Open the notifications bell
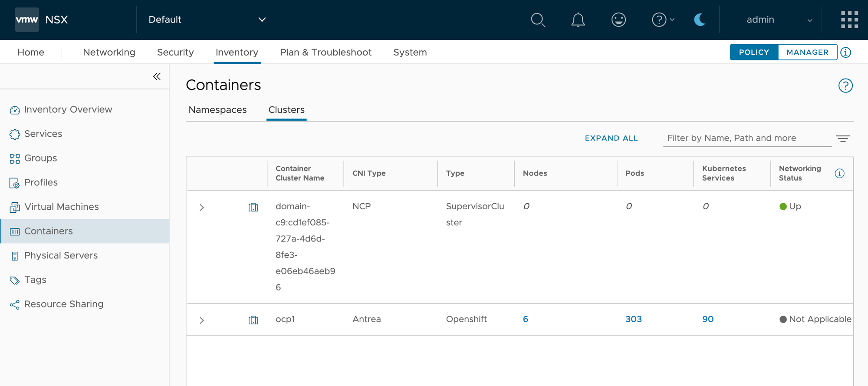The height and width of the screenshot is (386, 868). [578, 20]
